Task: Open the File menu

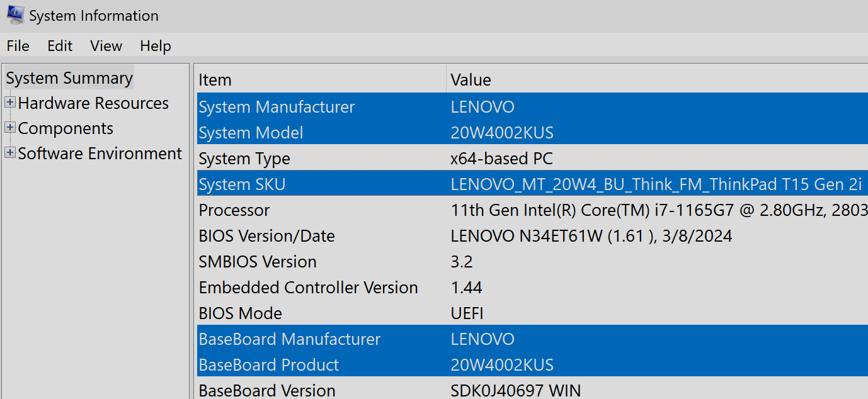Action: point(18,45)
